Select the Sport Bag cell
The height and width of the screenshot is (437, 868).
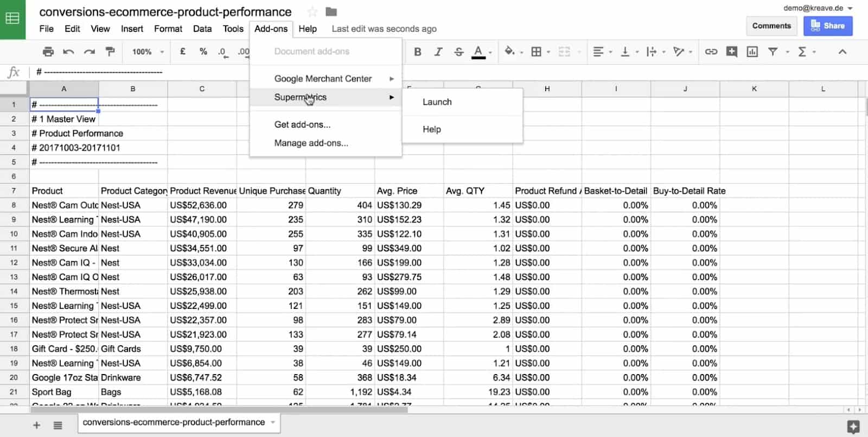click(x=64, y=392)
